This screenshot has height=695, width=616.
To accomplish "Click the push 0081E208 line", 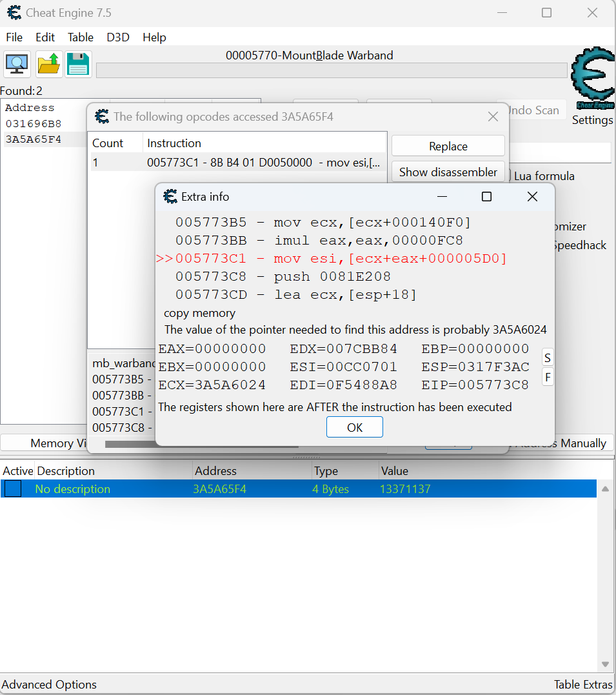I will click(283, 277).
